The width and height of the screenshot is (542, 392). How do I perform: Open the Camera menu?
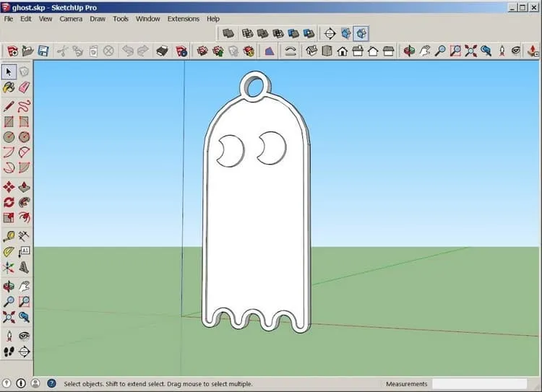tap(71, 19)
